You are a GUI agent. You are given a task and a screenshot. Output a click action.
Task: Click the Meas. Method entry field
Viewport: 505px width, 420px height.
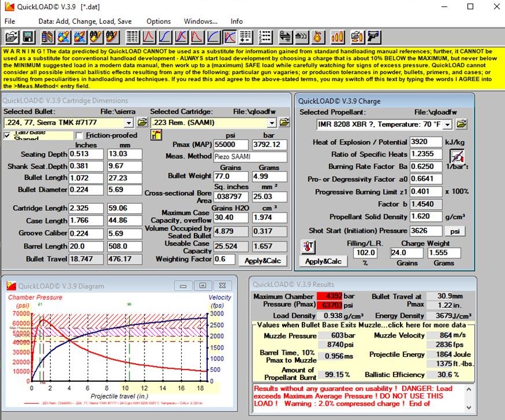pos(250,157)
